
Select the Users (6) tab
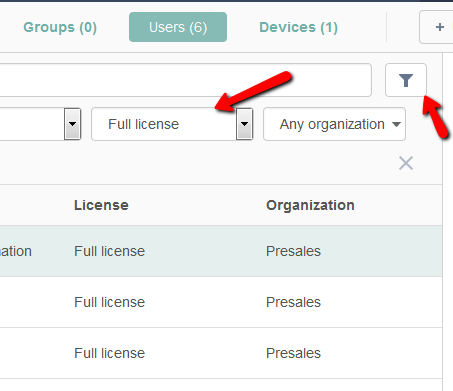(178, 27)
